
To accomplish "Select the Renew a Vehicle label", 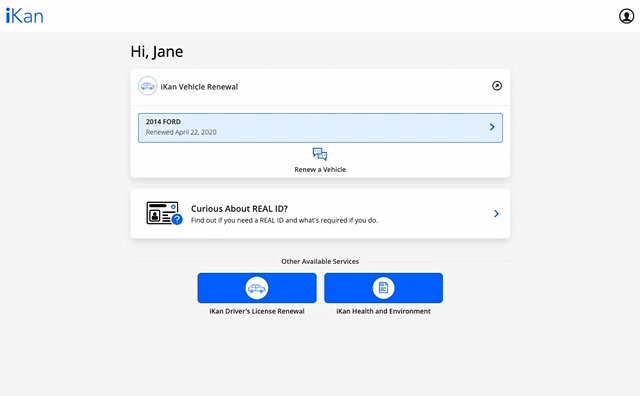I will (x=320, y=169).
